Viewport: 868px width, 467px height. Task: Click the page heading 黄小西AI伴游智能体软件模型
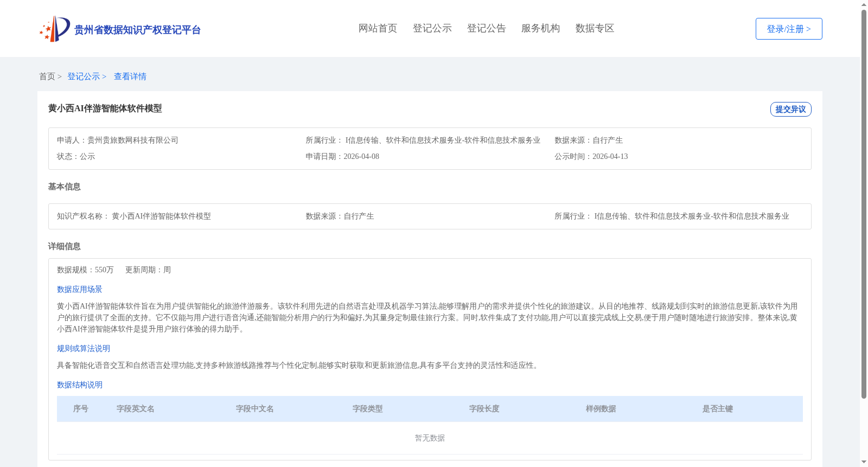[105, 108]
